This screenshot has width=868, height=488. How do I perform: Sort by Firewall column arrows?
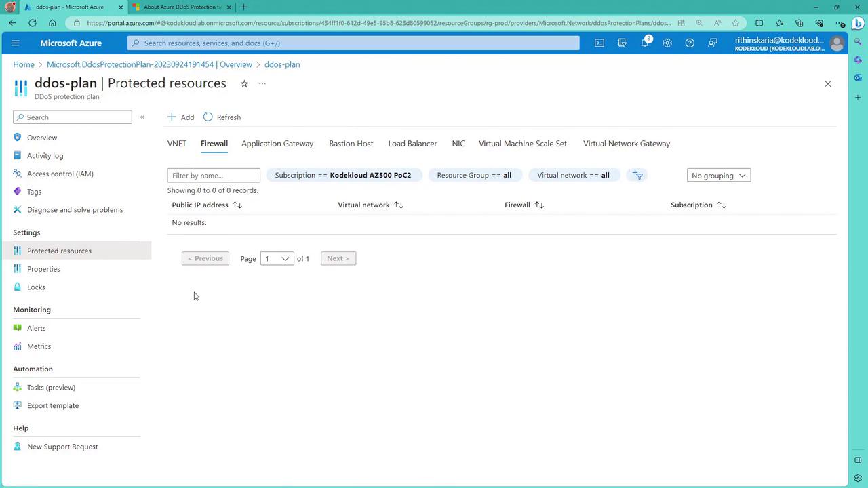539,205
